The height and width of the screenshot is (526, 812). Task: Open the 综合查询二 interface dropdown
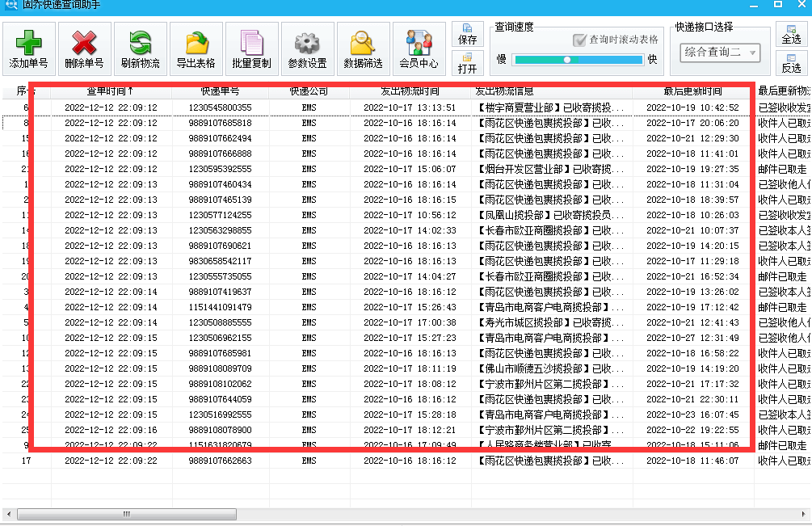pyautogui.click(x=720, y=53)
